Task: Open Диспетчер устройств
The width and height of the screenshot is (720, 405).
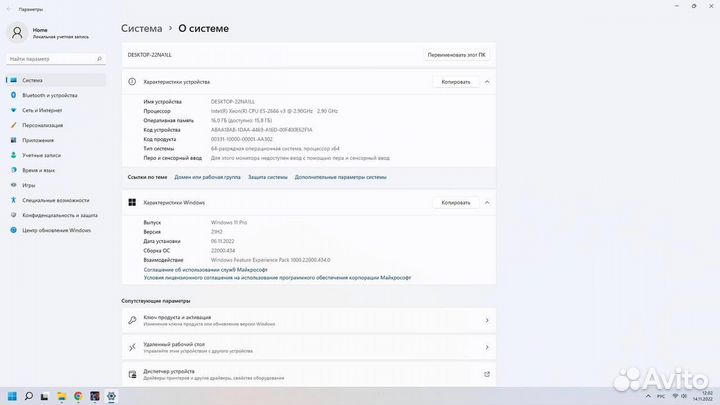Action: click(309, 374)
